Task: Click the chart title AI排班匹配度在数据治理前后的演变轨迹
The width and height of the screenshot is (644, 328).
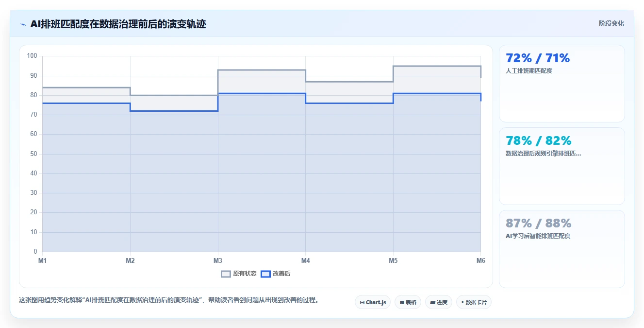Action: click(118, 24)
